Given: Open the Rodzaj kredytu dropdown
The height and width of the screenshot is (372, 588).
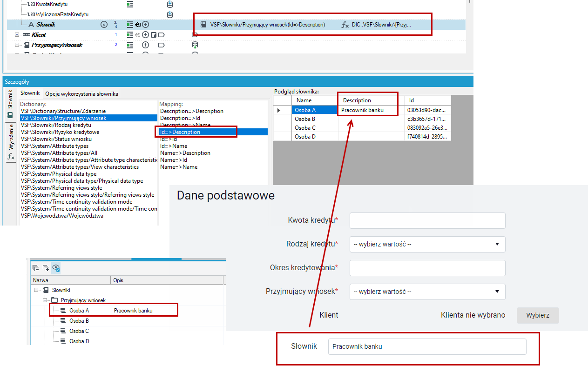Looking at the screenshot, I should pyautogui.click(x=427, y=244).
